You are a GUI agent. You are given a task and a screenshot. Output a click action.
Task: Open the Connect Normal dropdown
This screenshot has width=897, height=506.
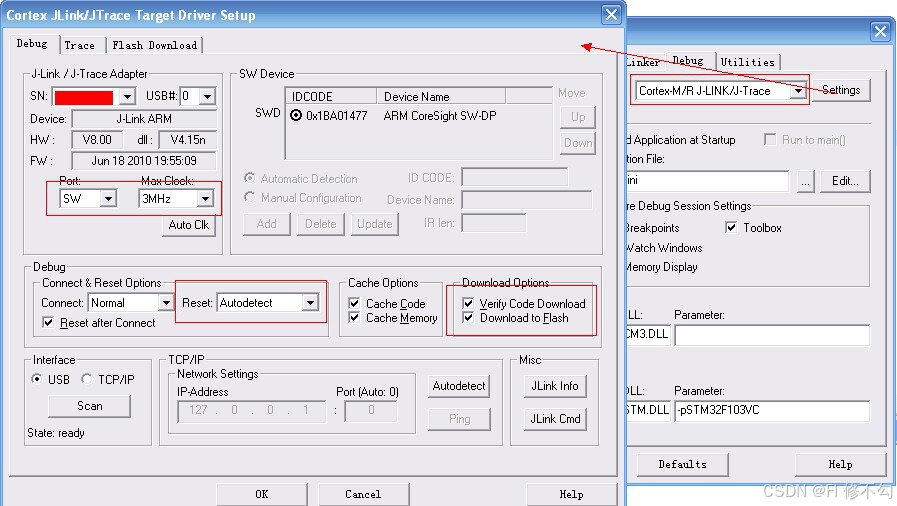pyautogui.click(x=166, y=302)
